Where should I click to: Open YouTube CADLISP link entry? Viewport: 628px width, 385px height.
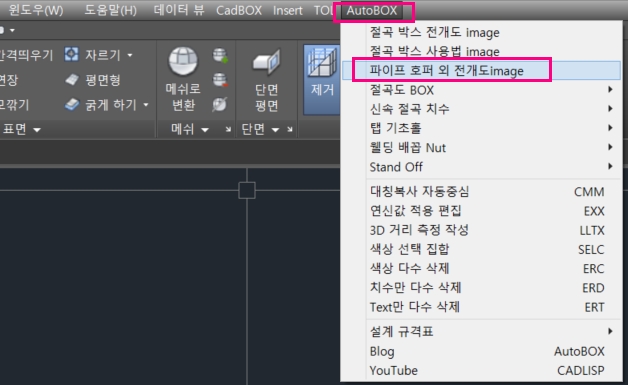(x=481, y=371)
